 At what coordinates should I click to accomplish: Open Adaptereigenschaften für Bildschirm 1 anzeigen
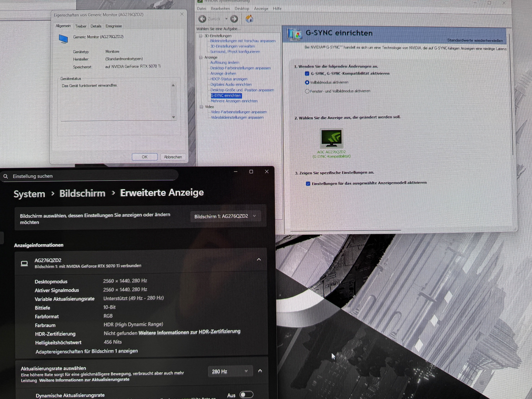[x=87, y=351]
